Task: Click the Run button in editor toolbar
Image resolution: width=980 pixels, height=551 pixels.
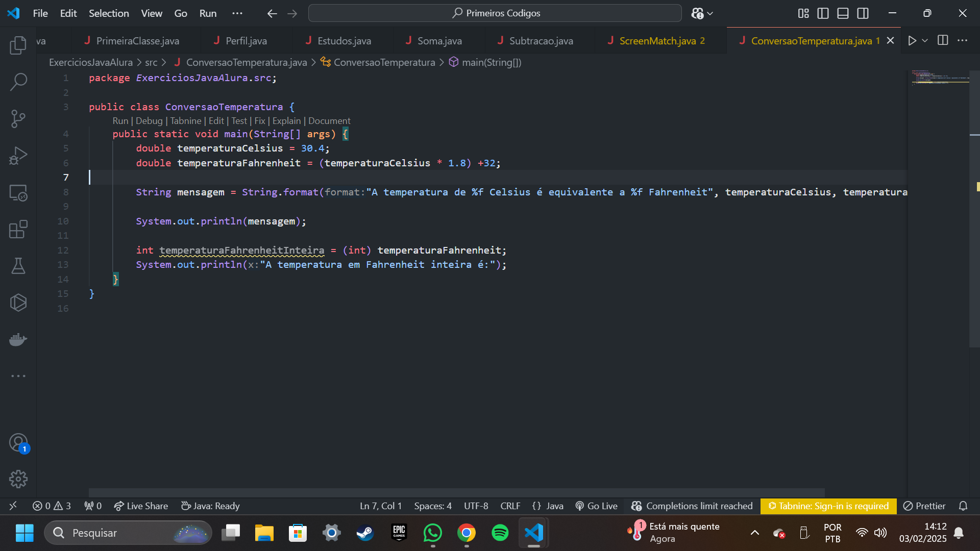Action: tap(913, 41)
